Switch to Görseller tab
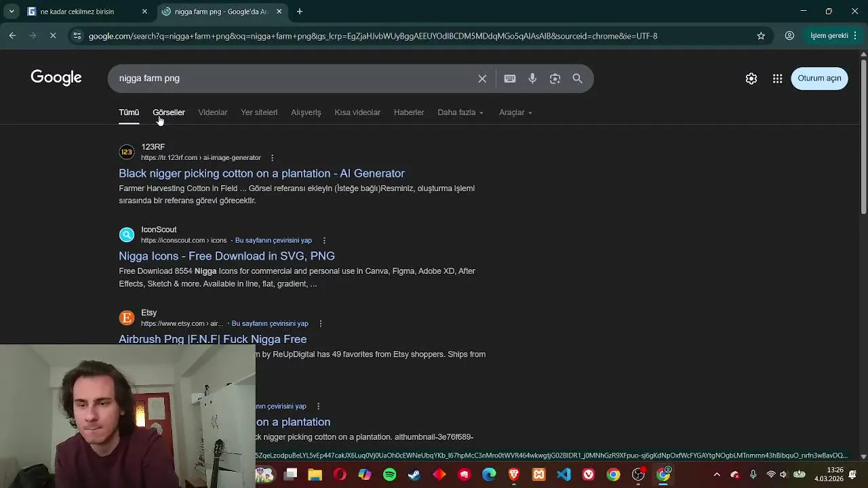Image resolution: width=868 pixels, height=488 pixels. point(169,113)
